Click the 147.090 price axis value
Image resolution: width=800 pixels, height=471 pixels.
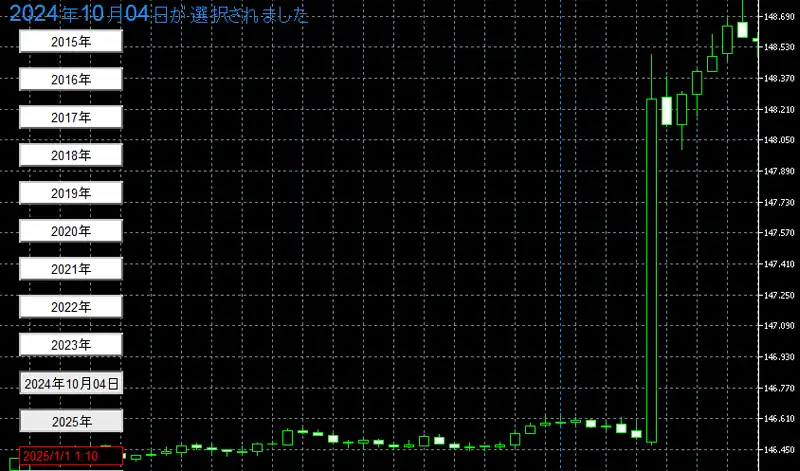(x=779, y=326)
